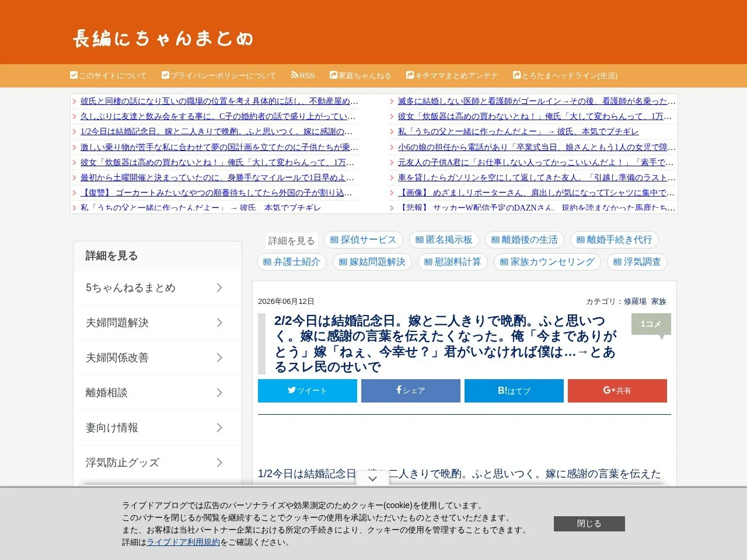Collapse the cookie banner with down chevron

(x=372, y=478)
